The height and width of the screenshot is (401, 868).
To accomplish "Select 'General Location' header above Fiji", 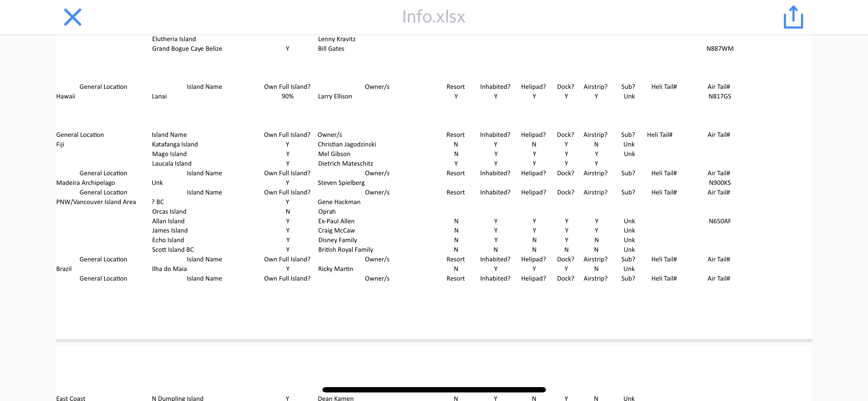I will pos(80,135).
